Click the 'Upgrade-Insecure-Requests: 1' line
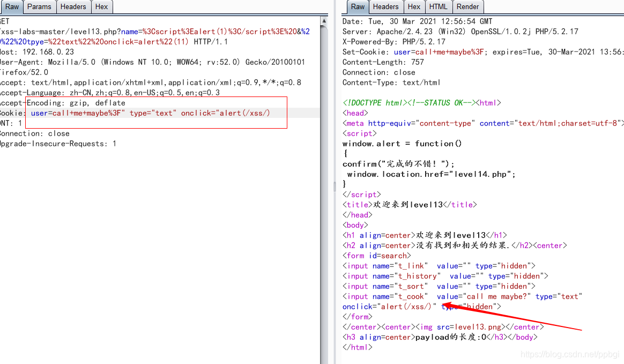 tap(58, 144)
